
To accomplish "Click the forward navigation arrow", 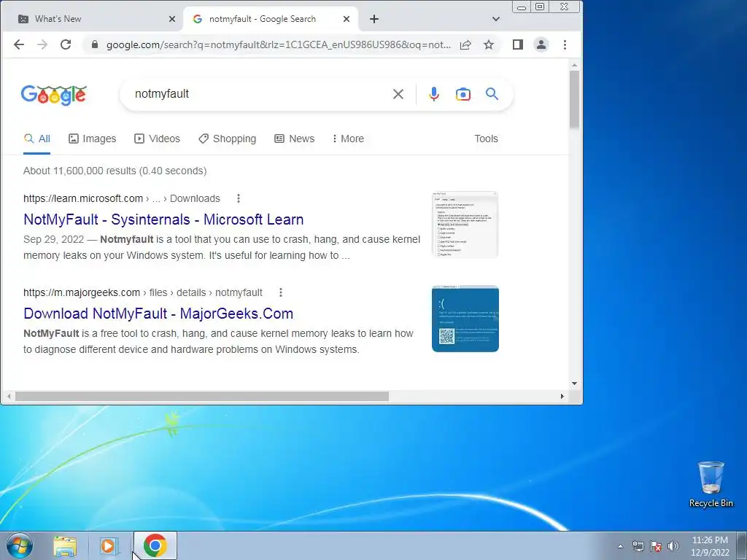I will pyautogui.click(x=42, y=44).
